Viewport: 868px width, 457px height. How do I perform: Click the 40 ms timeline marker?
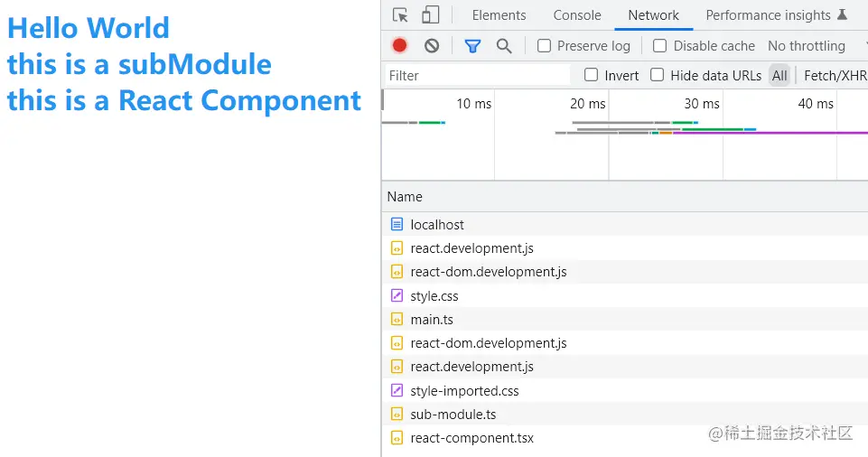click(x=816, y=104)
